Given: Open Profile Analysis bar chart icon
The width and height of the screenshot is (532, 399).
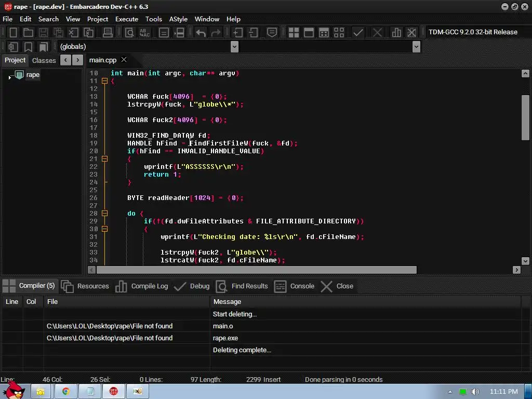Looking at the screenshot, I should [396, 32].
